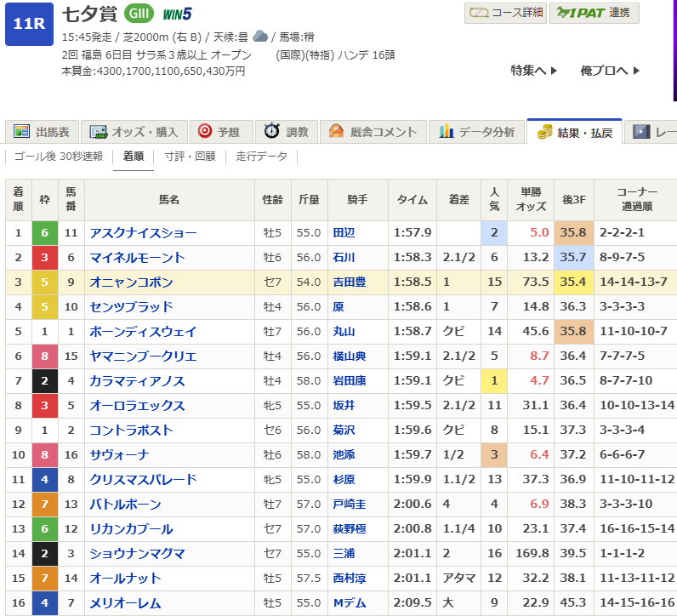Click the GIII grade badge
Image resolution: width=677 pixels, height=616 pixels.
pos(139,14)
